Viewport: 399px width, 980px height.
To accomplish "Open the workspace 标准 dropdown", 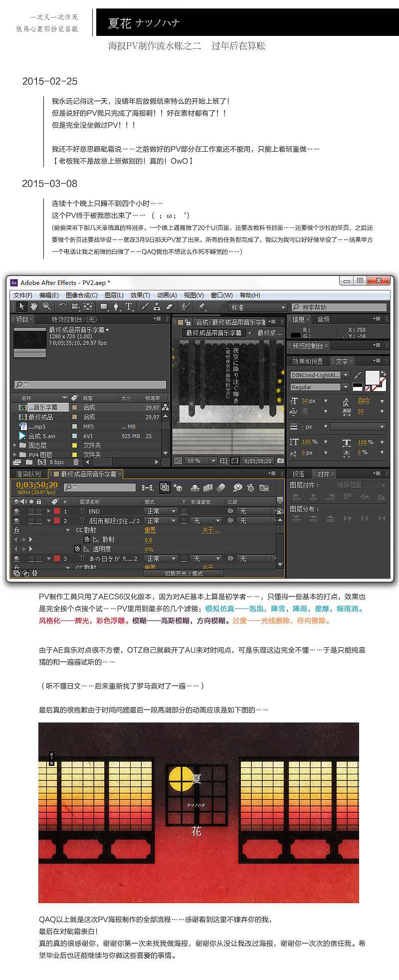I will tap(258, 307).
